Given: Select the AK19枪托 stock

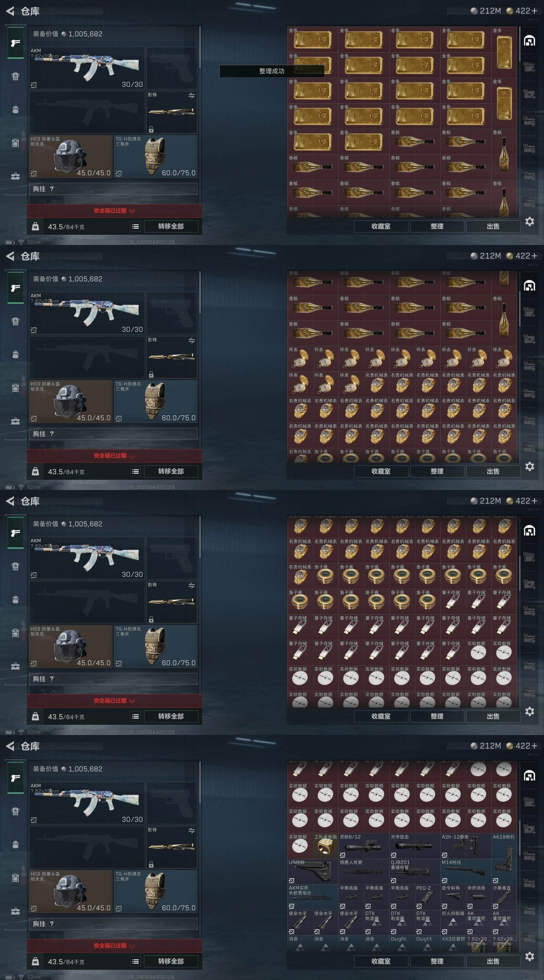Looking at the screenshot, I should (504, 859).
